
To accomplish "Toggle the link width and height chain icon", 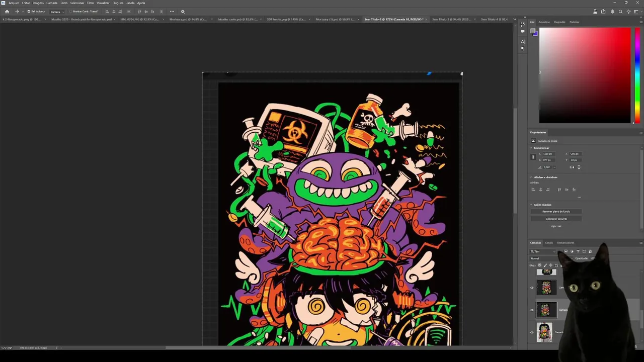I will (533, 157).
